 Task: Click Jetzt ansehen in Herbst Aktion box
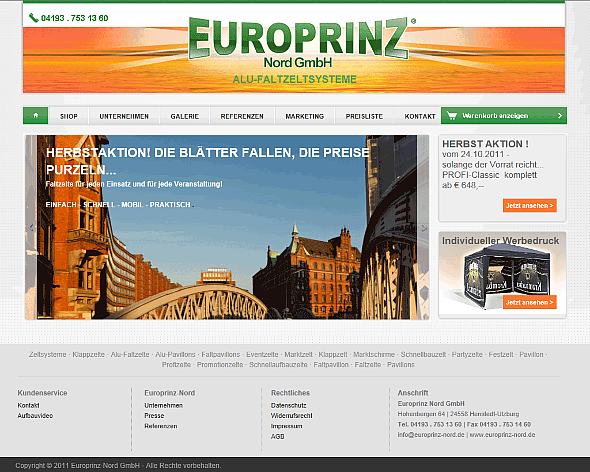pos(529,206)
